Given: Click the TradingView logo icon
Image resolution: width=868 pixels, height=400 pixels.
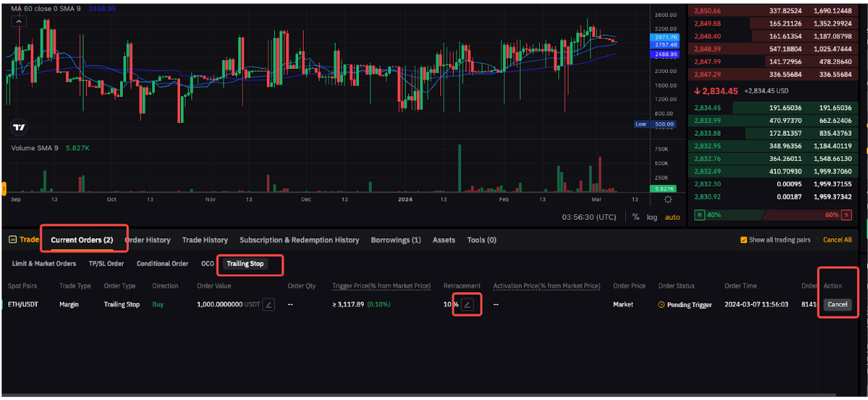Looking at the screenshot, I should coord(19,127).
